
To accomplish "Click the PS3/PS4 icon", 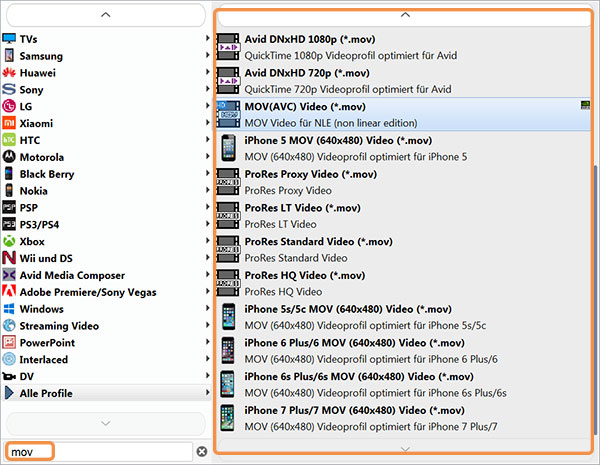I will [x=9, y=224].
